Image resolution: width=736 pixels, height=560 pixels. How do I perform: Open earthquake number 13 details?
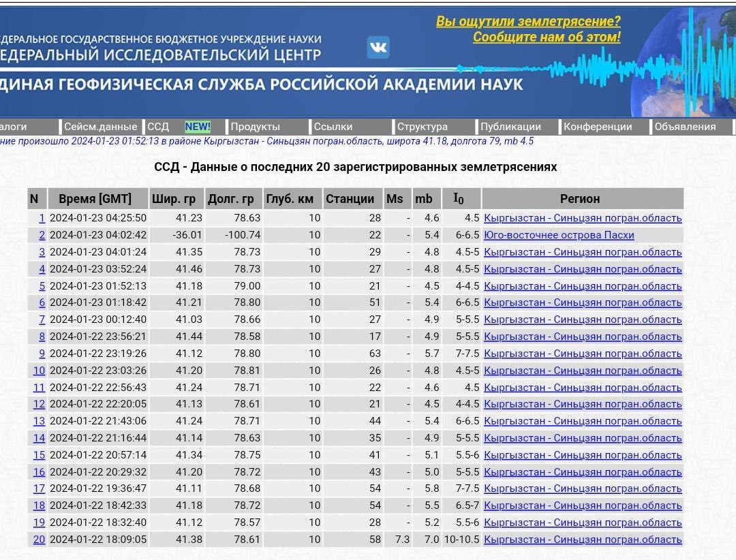click(x=39, y=421)
